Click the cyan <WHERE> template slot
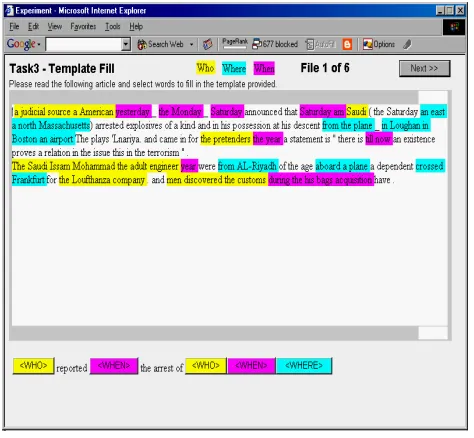Image resolution: width=474 pixels, height=438 pixels. pos(304,366)
